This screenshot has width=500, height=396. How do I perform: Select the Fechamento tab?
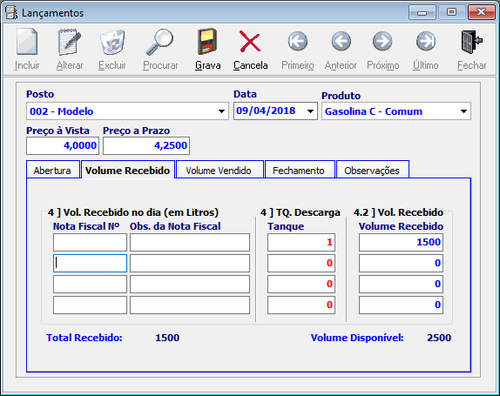pyautogui.click(x=299, y=170)
